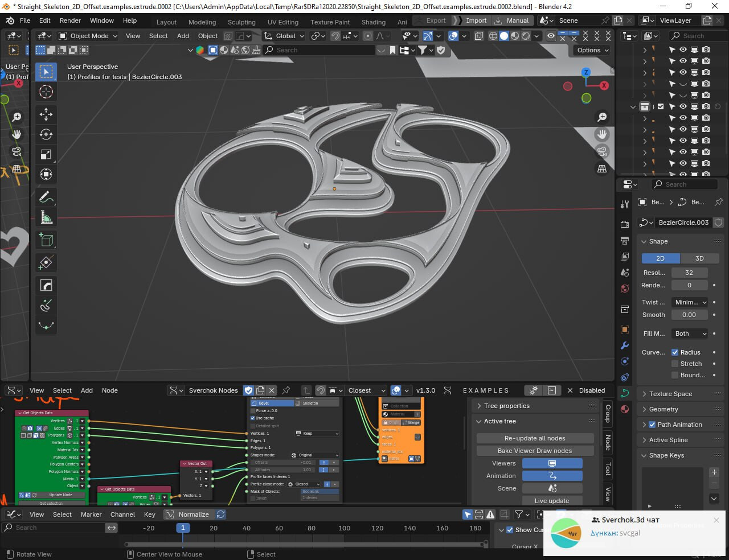Select the Cursor tool in the viewport toolbar
729x560 pixels.
pos(46,92)
